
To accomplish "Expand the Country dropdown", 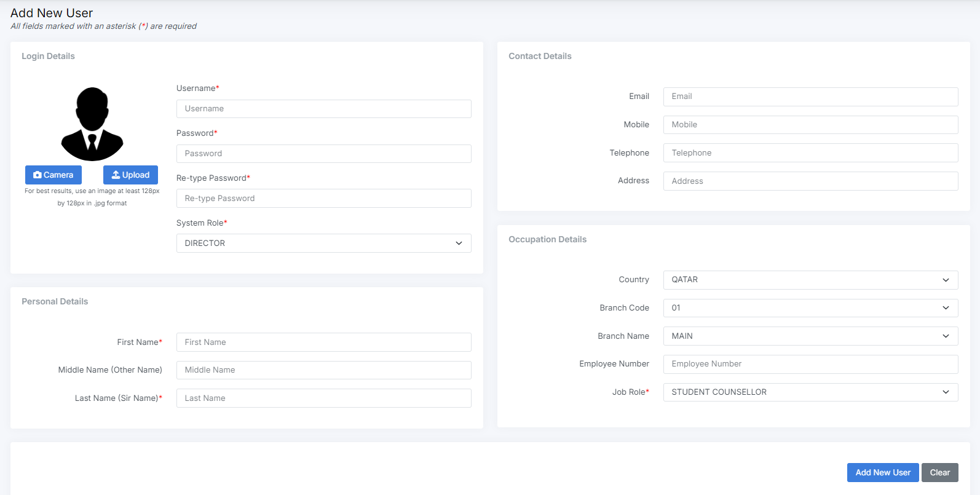I will pyautogui.click(x=810, y=280).
